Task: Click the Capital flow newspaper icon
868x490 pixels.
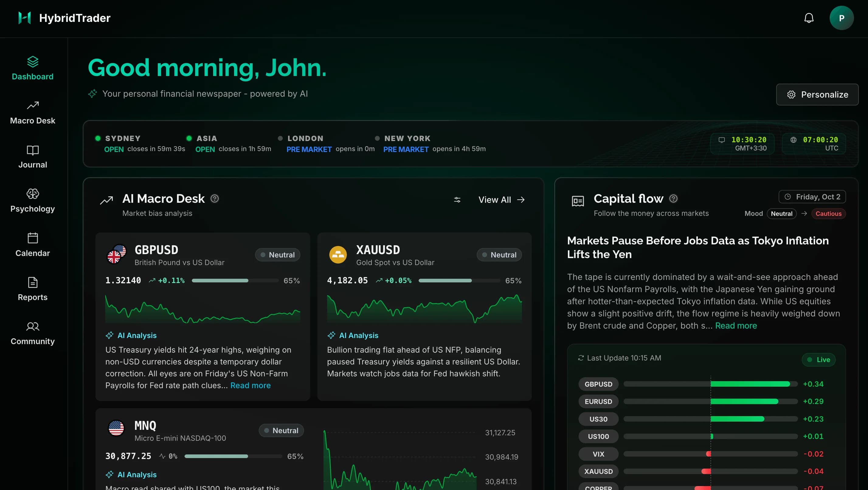Action: (x=578, y=201)
